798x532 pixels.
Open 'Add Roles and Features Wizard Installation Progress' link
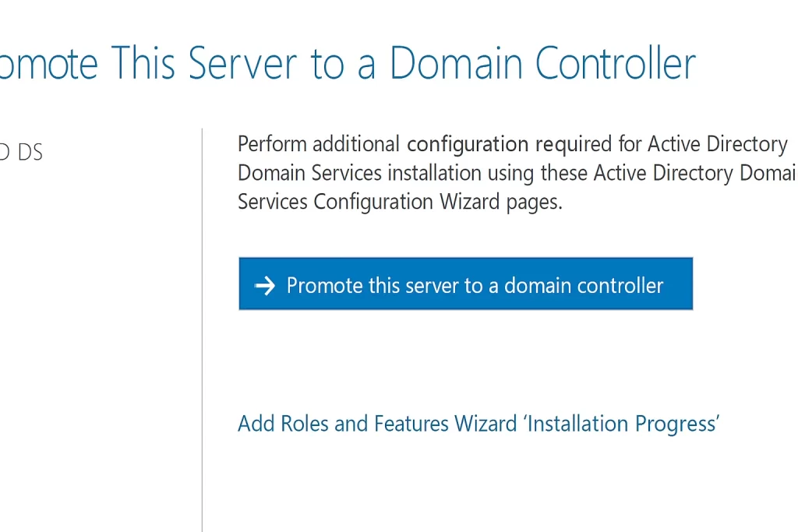pyautogui.click(x=478, y=425)
